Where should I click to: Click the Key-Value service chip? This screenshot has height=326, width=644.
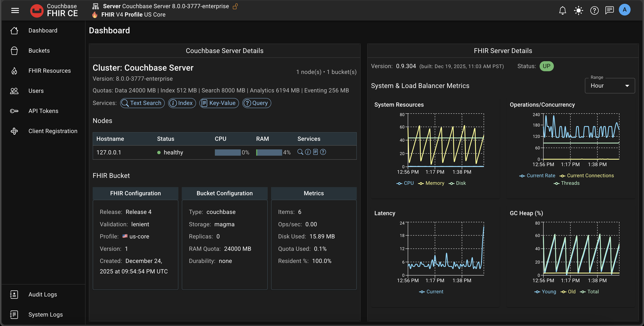pyautogui.click(x=219, y=103)
